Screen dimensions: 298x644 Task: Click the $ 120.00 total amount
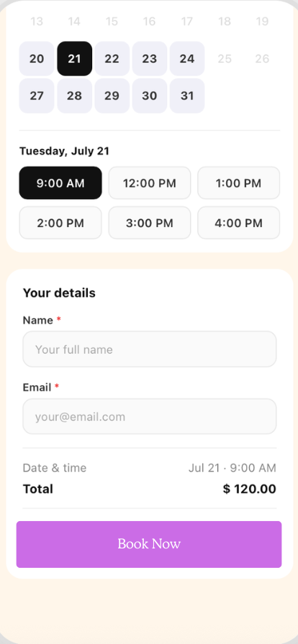250,489
